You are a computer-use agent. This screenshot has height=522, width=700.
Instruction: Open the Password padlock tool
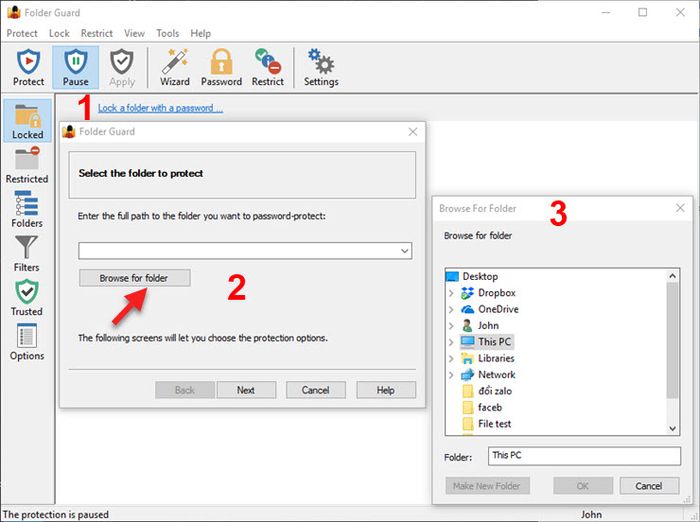coord(221,68)
